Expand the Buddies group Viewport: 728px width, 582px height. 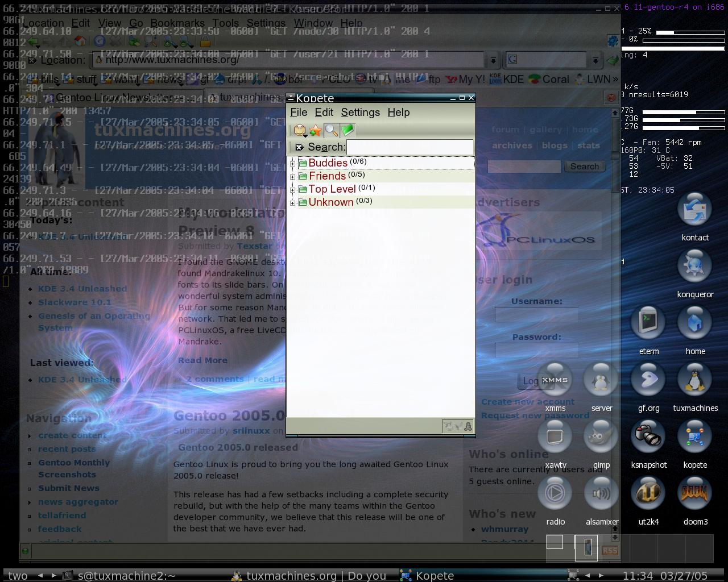[x=293, y=164]
